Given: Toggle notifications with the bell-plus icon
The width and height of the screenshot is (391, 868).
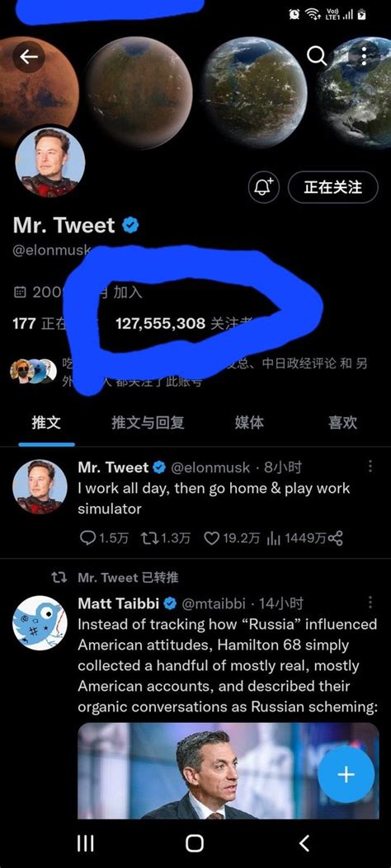Looking at the screenshot, I should click(x=264, y=187).
